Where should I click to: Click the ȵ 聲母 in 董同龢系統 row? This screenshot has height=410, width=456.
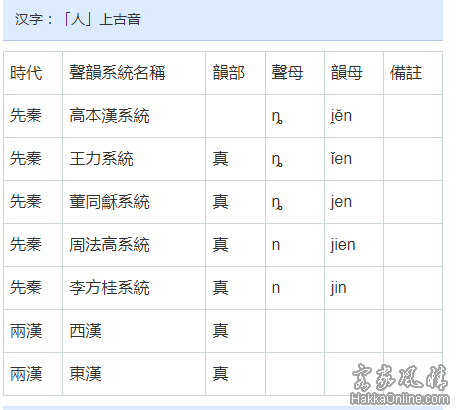coord(277,203)
